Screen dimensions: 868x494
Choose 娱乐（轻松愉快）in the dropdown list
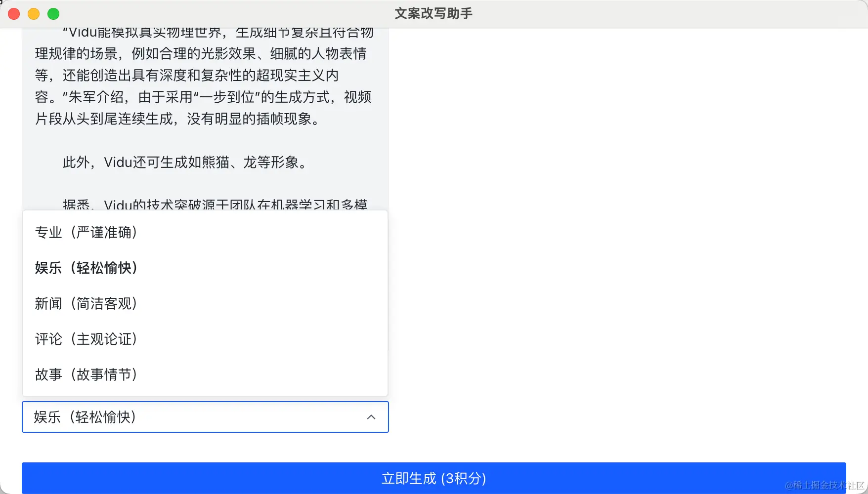click(x=205, y=268)
